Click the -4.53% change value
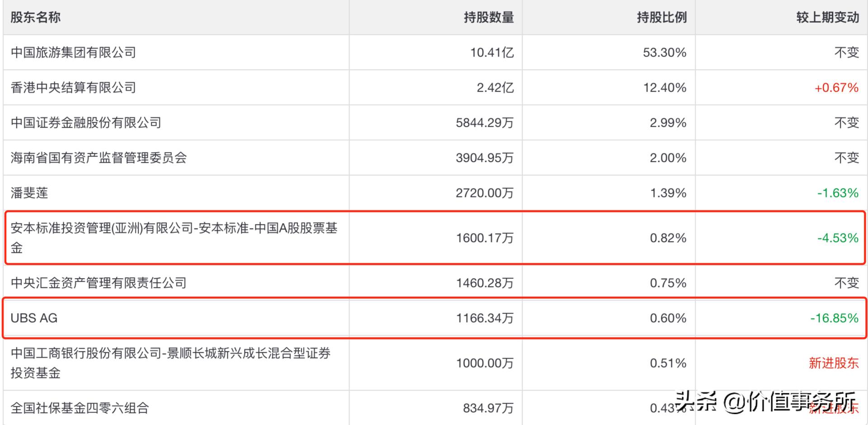 pos(838,238)
